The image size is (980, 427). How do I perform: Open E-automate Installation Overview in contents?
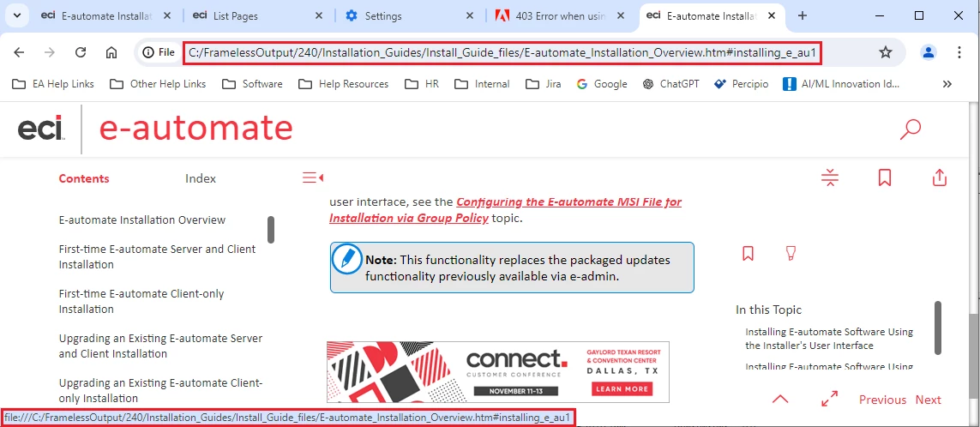(141, 220)
